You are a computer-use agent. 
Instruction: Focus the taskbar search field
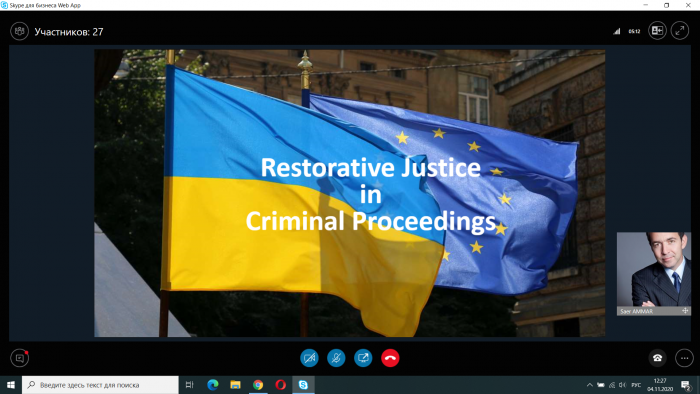(100, 385)
